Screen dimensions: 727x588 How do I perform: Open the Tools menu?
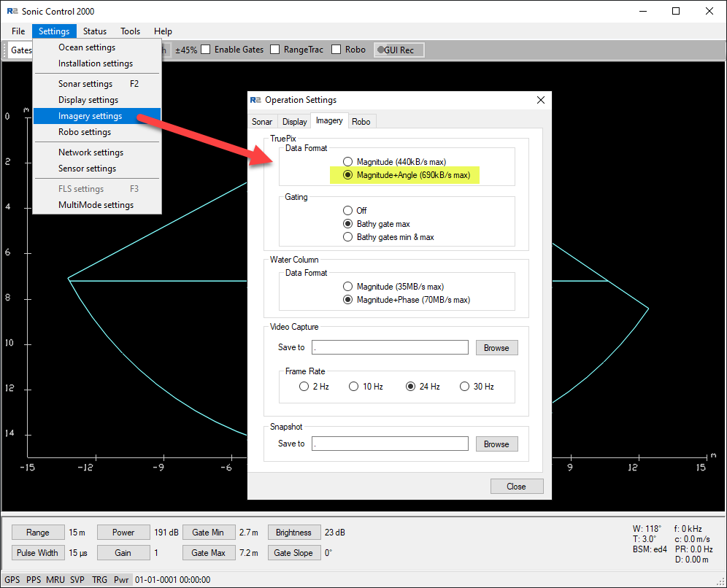pos(131,31)
